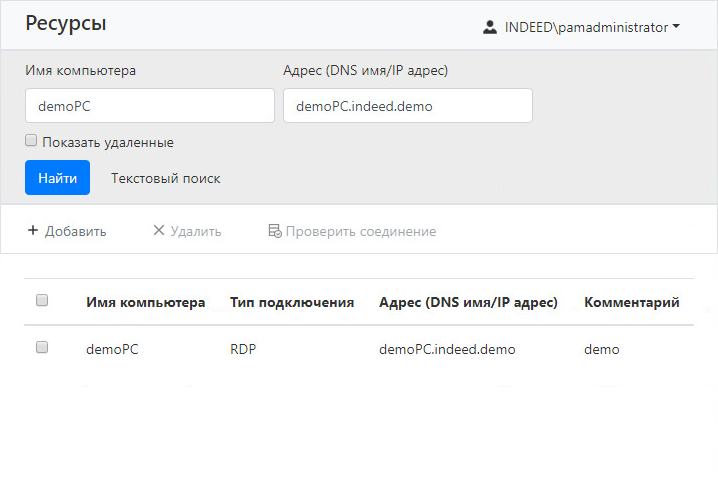Select the demoPC row checkbox

(x=42, y=348)
